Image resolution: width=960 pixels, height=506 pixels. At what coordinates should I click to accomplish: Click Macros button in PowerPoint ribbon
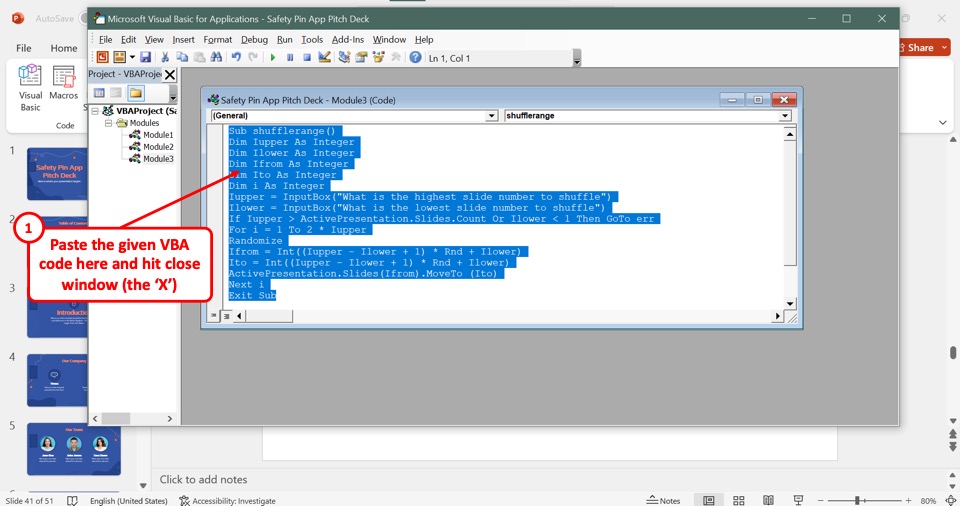coord(64,83)
